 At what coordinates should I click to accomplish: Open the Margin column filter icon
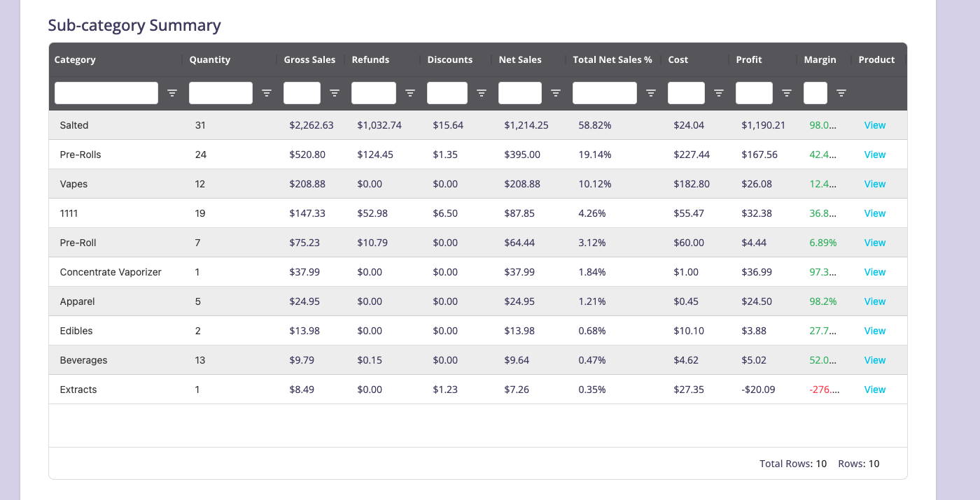841,93
